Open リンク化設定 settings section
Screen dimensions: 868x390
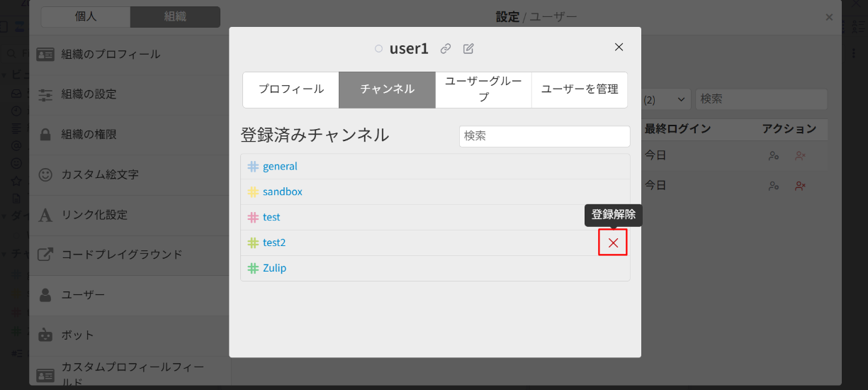(x=129, y=215)
